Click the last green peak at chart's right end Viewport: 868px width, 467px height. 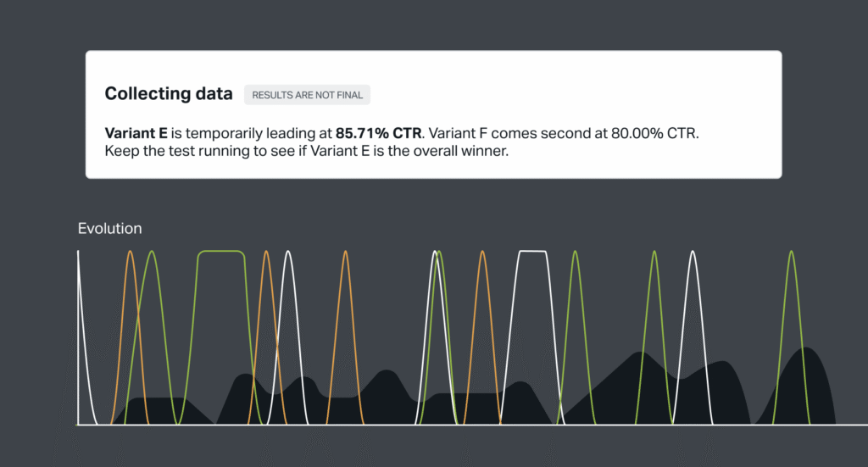[791, 253]
